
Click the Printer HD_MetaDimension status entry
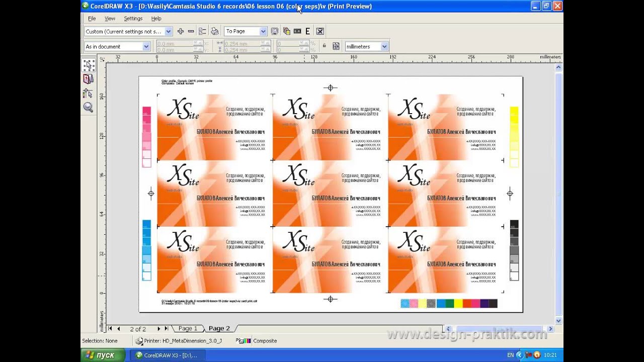point(179,341)
